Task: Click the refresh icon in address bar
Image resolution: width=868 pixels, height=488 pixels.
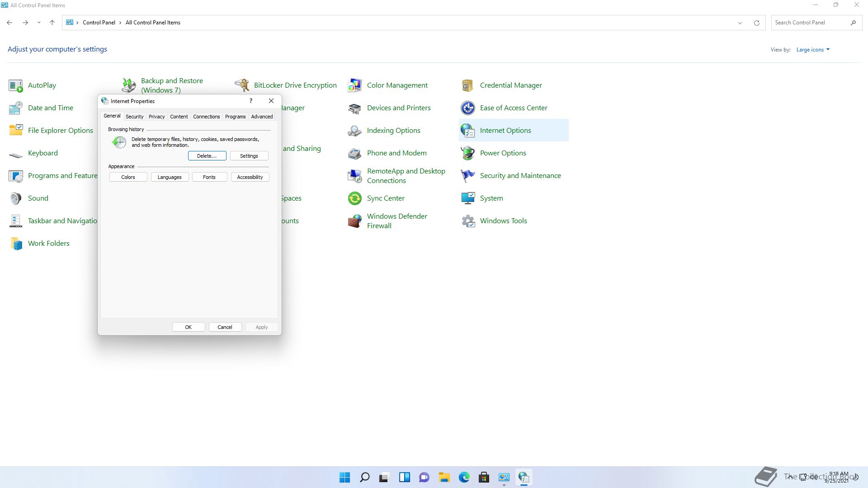Action: tap(756, 23)
